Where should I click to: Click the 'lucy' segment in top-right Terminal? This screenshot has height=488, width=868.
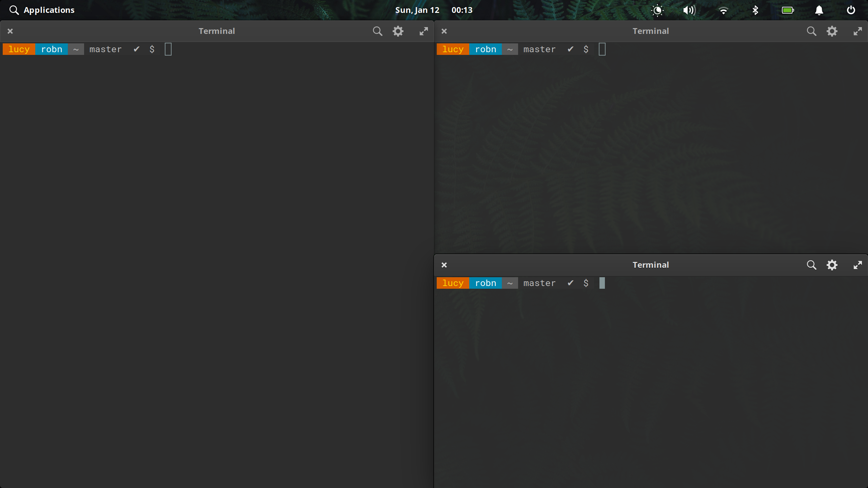pos(453,49)
